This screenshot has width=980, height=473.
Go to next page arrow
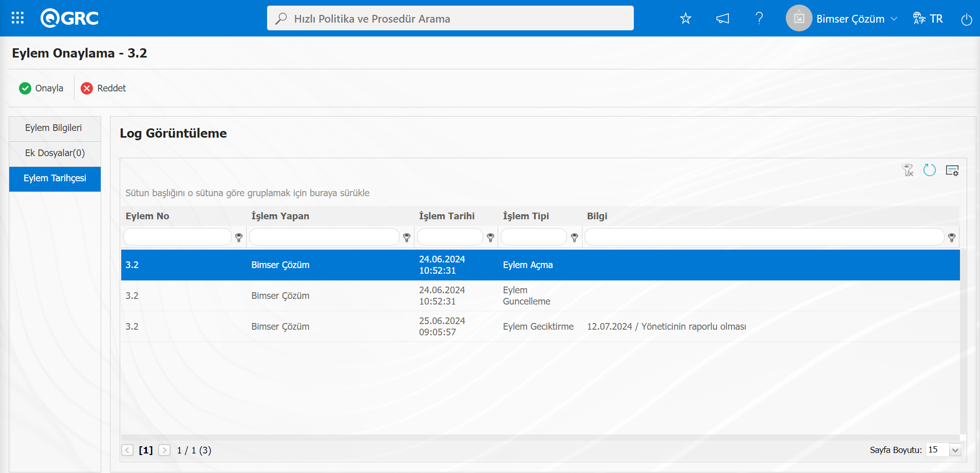(x=164, y=450)
